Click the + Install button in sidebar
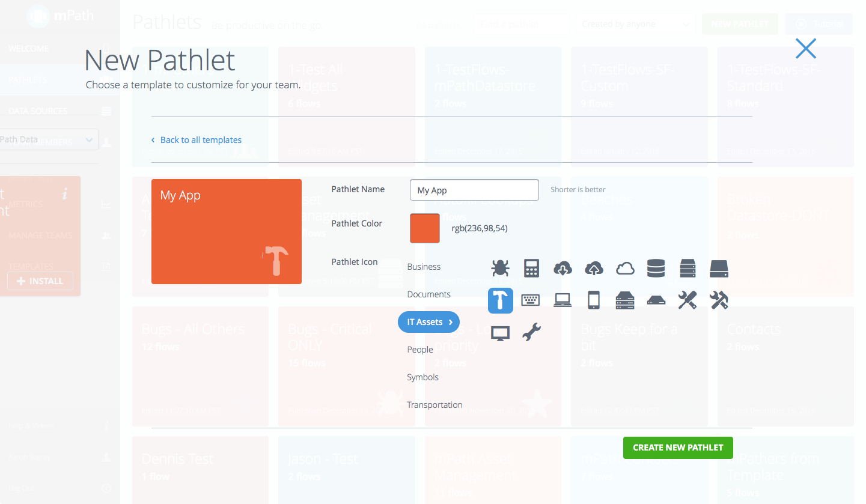Viewport: 866px width, 504px height. [x=40, y=281]
